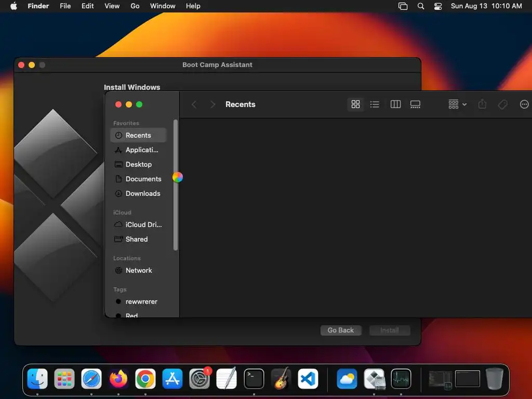Launch Visual Studio Code from the Dock
The height and width of the screenshot is (399, 532).
pyautogui.click(x=308, y=378)
